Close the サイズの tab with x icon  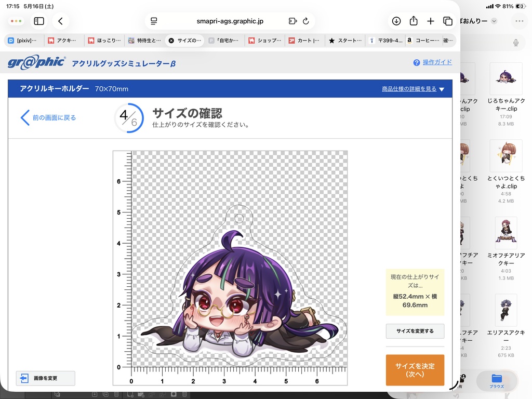pyautogui.click(x=171, y=41)
